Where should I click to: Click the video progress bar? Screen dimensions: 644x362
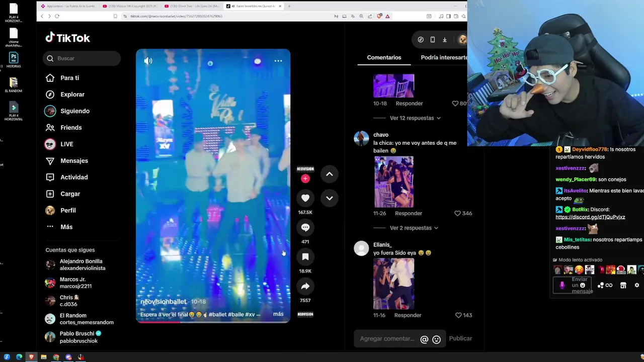pyautogui.click(x=213, y=322)
